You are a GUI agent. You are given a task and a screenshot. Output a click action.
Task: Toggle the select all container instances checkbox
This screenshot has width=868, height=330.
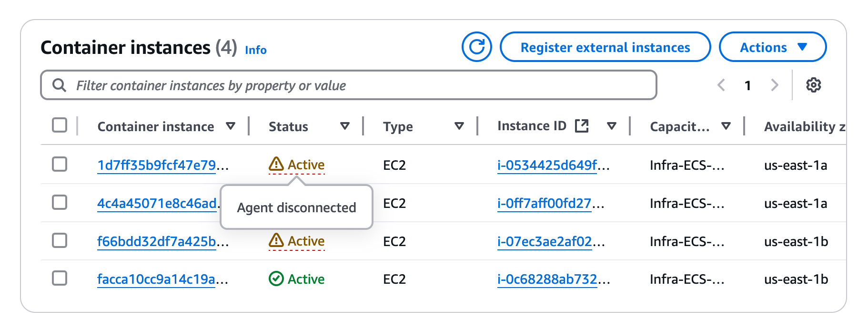coord(60,125)
